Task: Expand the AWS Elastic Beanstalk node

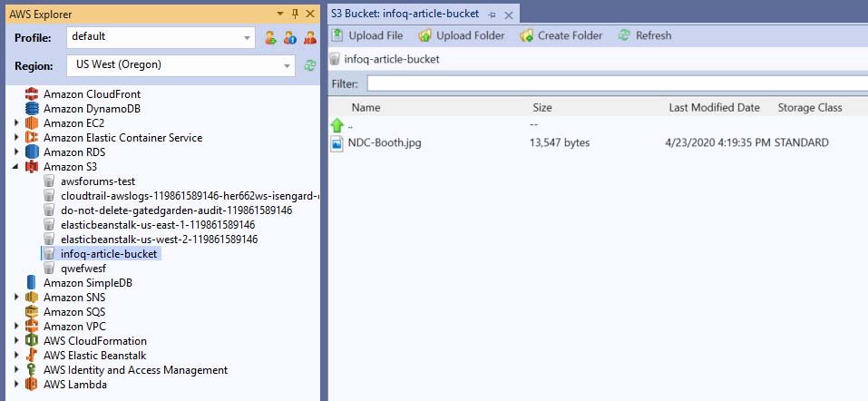Action: coord(16,355)
